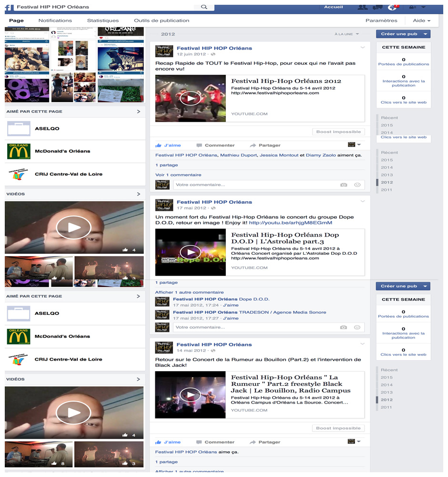The width and height of the screenshot is (448, 477).
Task: Open the Paramètres tab
Action: (381, 21)
